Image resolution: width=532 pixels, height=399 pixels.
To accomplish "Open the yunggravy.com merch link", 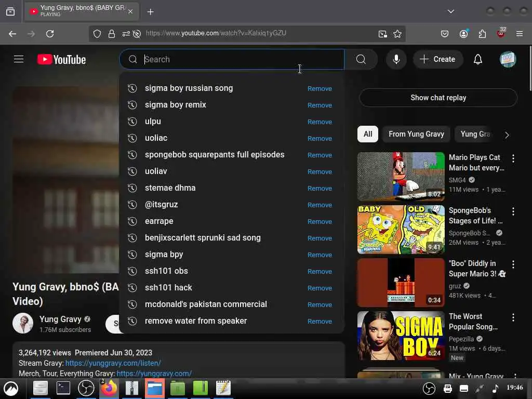I will [154, 374].
